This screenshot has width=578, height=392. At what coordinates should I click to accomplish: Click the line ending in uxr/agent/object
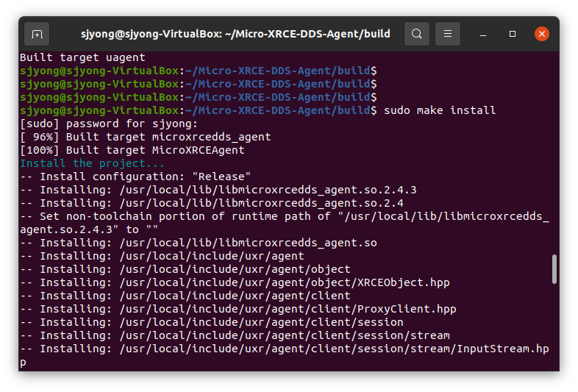tap(185, 270)
